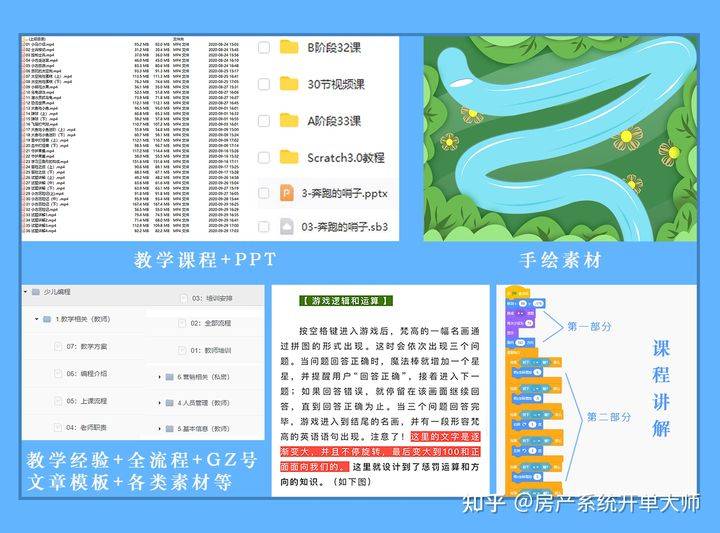Image resolution: width=720 pixels, height=533 pixels.
Task: Click the folder icon of 1.教学相关（教师）
Action: pos(47,319)
